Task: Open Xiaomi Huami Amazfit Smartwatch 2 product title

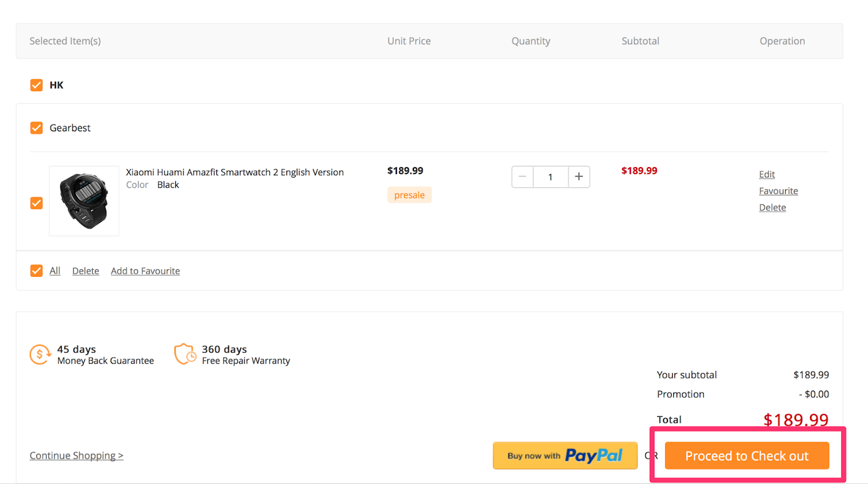Action: [235, 172]
